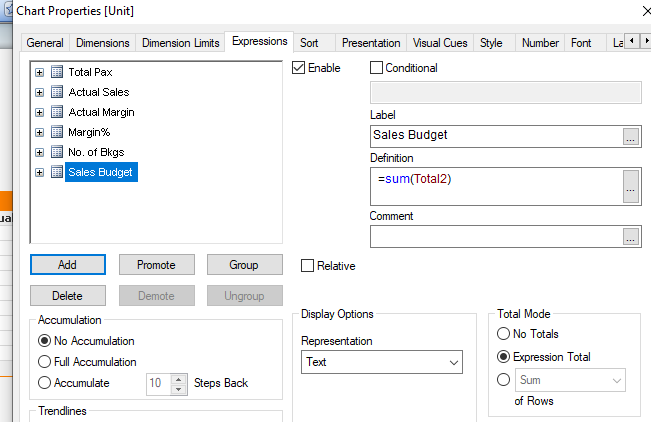Expand the Margin% expression node
The width and height of the screenshot is (651, 422).
point(39,132)
